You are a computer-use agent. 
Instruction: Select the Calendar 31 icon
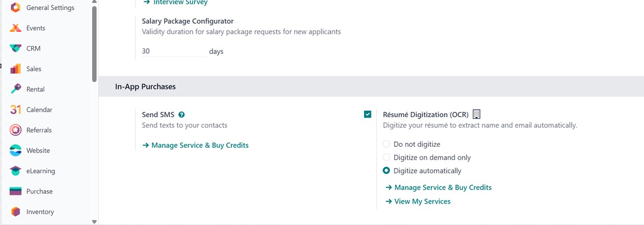[x=16, y=110]
